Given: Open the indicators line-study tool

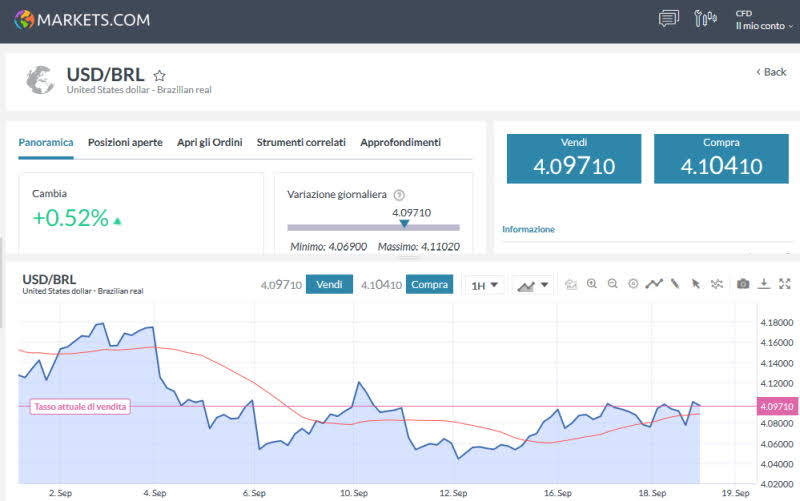Looking at the screenshot, I should pos(654,284).
